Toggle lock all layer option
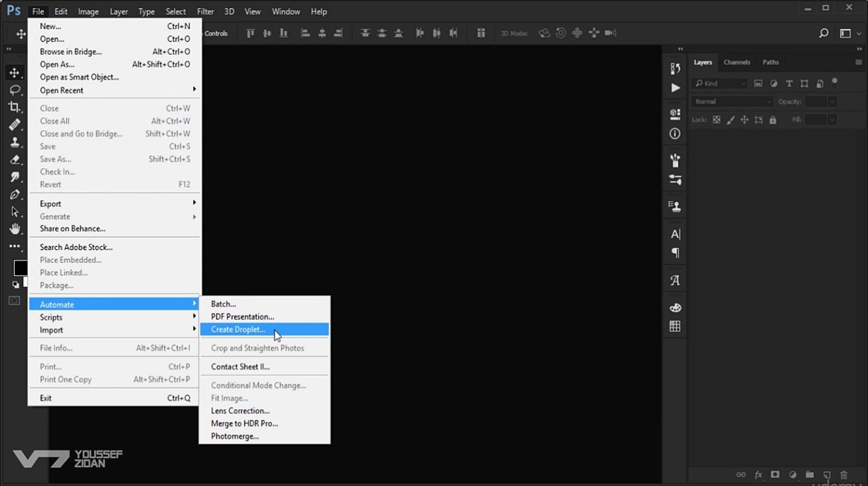This screenshot has height=486, width=868. tap(773, 119)
